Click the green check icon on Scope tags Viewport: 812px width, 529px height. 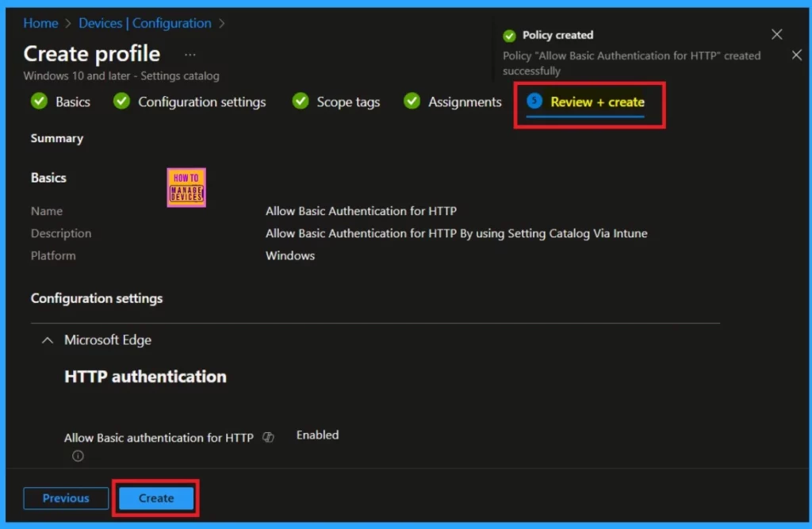(301, 101)
